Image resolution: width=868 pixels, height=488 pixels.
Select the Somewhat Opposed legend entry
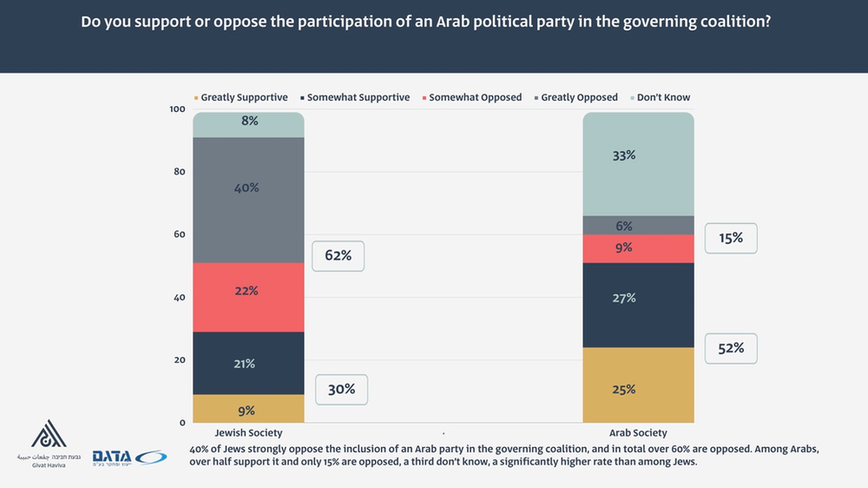pos(475,98)
